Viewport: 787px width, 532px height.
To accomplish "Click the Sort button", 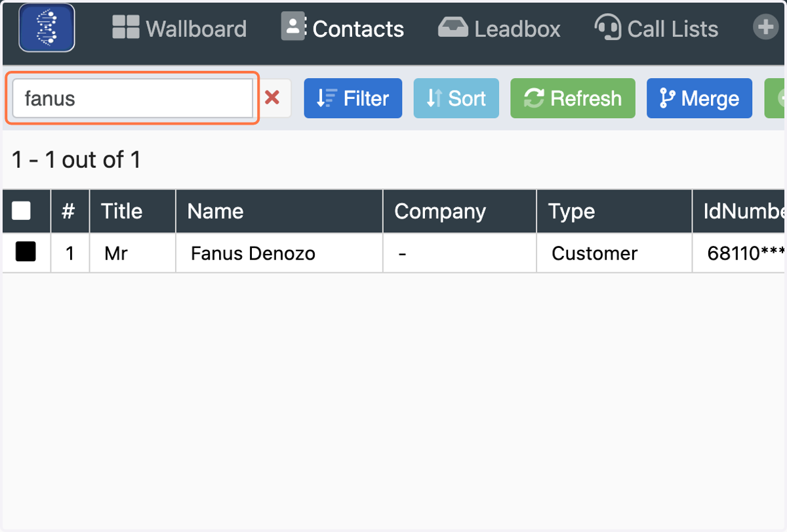I will click(x=456, y=98).
